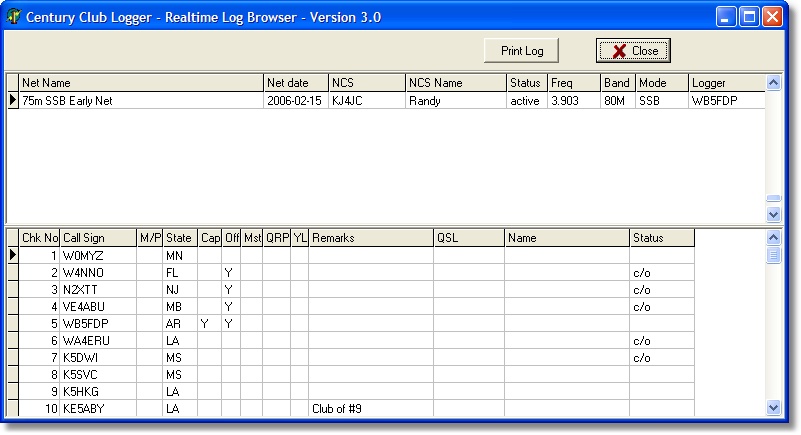Minimize the Realtime Log Browser window

727,17
